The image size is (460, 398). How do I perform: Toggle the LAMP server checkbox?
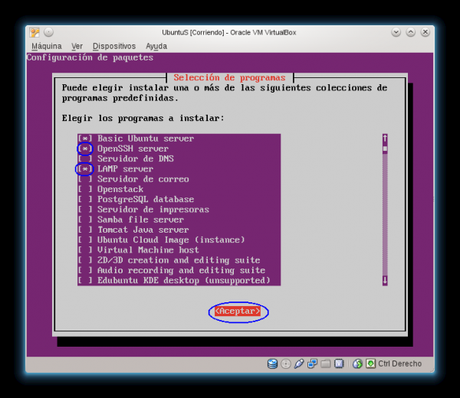pyautogui.click(x=85, y=169)
